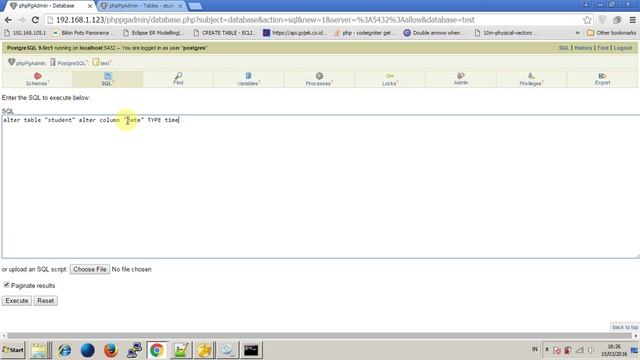640x360 pixels.
Task: Click the taskbar clock
Action: pos(615,350)
